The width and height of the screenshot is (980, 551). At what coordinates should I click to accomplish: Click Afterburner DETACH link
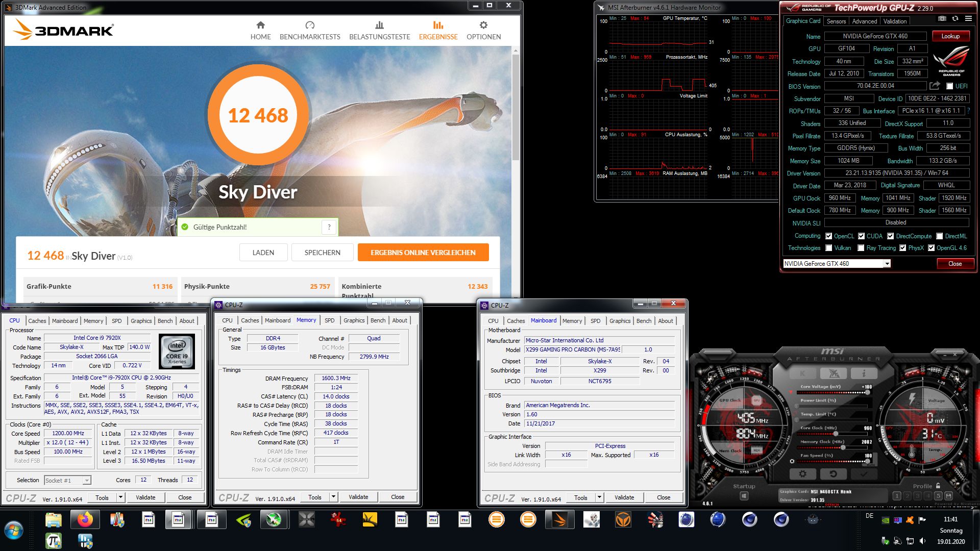pyautogui.click(x=831, y=505)
